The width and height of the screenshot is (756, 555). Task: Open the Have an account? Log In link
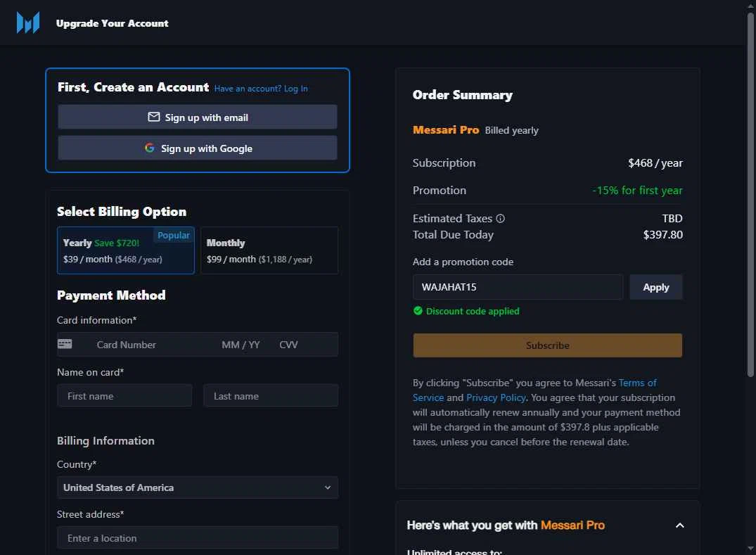[261, 89]
